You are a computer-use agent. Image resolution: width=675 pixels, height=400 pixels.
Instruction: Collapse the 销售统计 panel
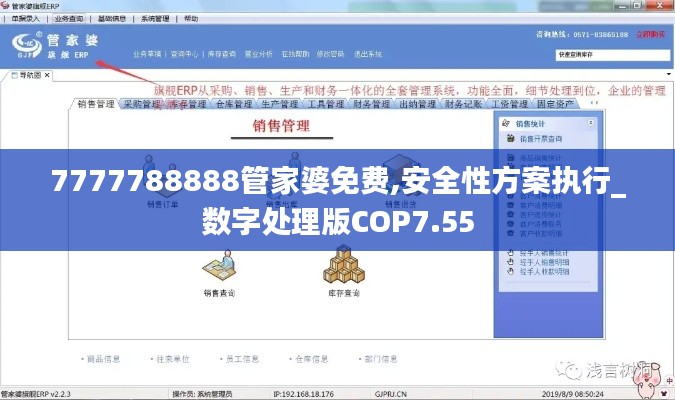tap(591, 123)
